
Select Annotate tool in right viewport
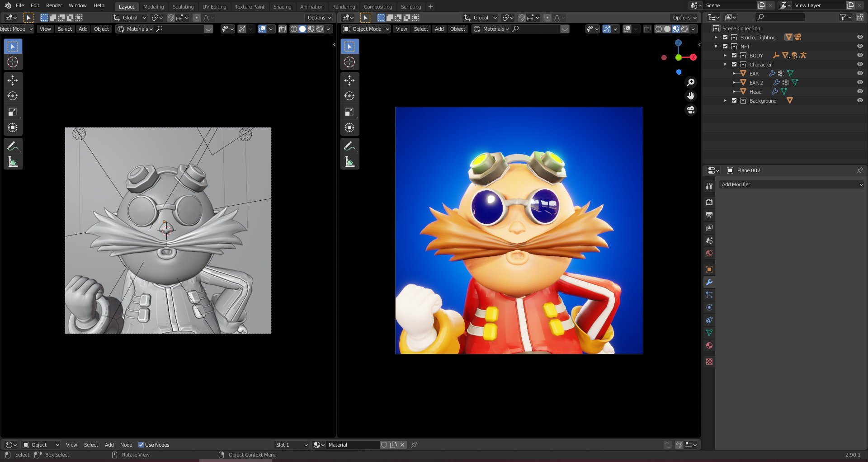349,146
